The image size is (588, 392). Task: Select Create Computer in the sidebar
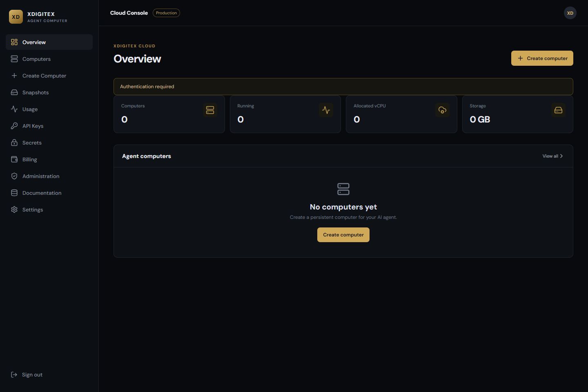point(49,76)
